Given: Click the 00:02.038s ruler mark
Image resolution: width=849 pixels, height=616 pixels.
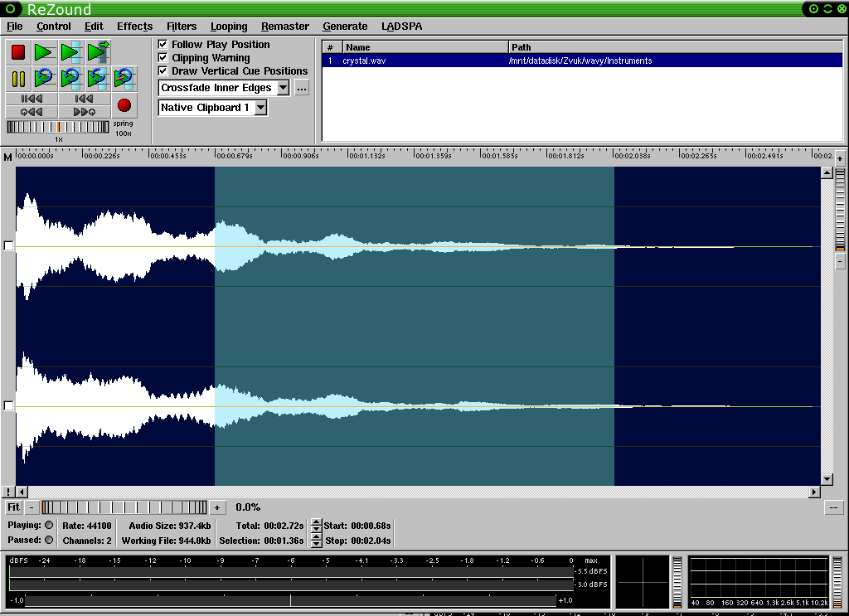Looking at the screenshot, I should (631, 155).
